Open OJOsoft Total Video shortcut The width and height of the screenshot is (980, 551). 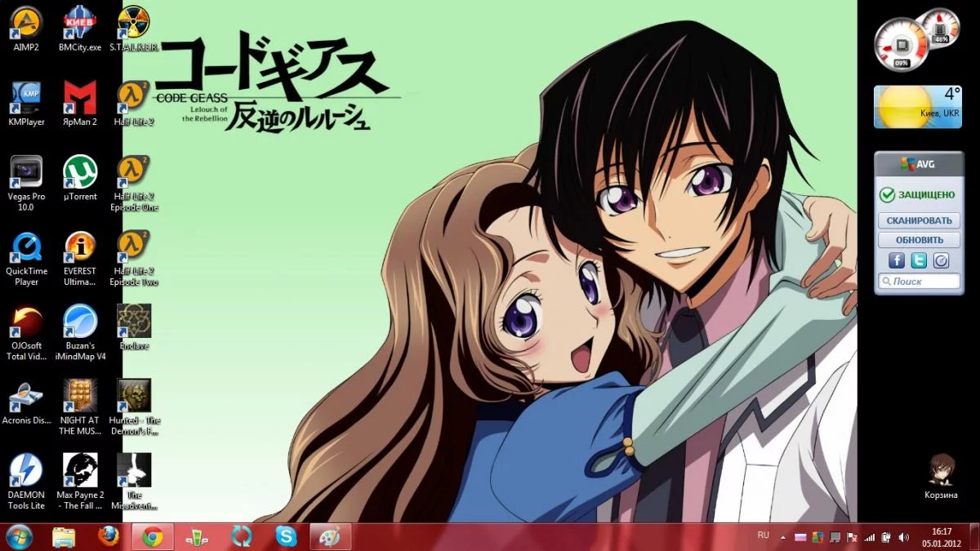coord(26,333)
